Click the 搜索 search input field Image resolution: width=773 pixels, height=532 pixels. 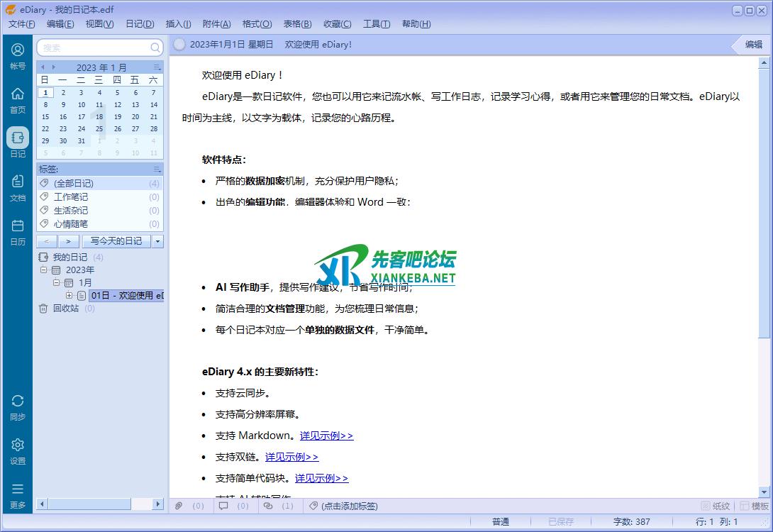(95, 48)
